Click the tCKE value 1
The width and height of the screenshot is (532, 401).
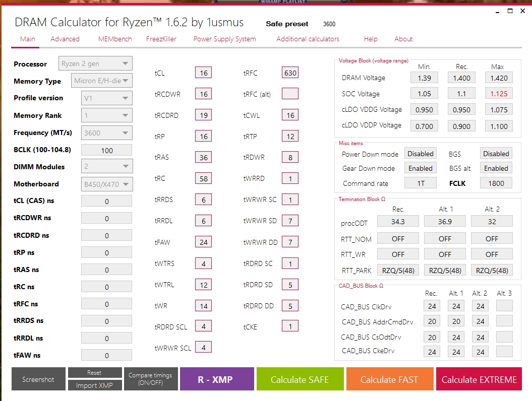290,326
